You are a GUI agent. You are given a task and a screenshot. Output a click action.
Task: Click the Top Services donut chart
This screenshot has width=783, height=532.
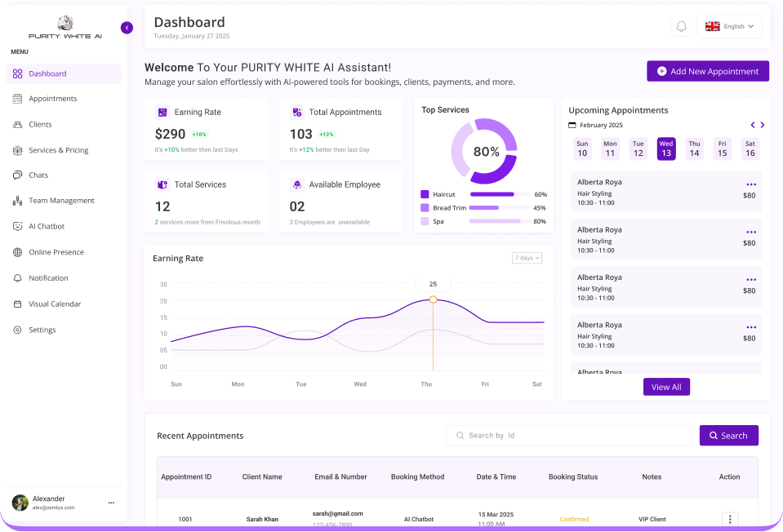click(485, 151)
